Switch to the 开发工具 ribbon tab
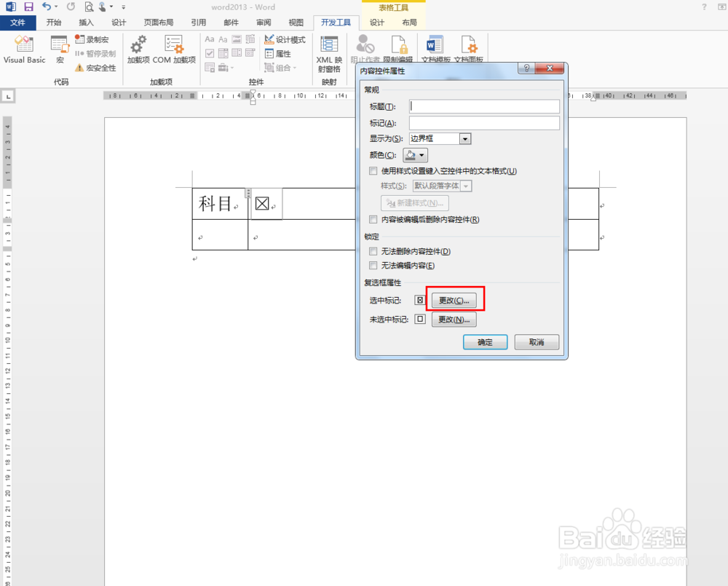Image resolution: width=728 pixels, height=586 pixels. [x=336, y=23]
